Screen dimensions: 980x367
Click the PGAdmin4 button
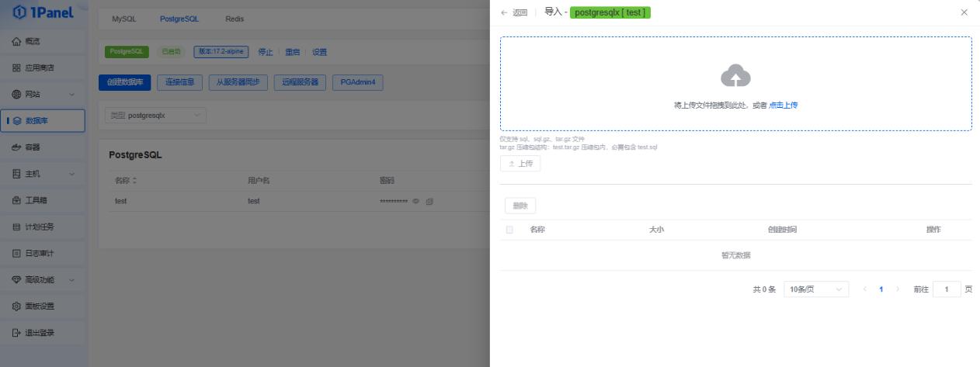358,82
